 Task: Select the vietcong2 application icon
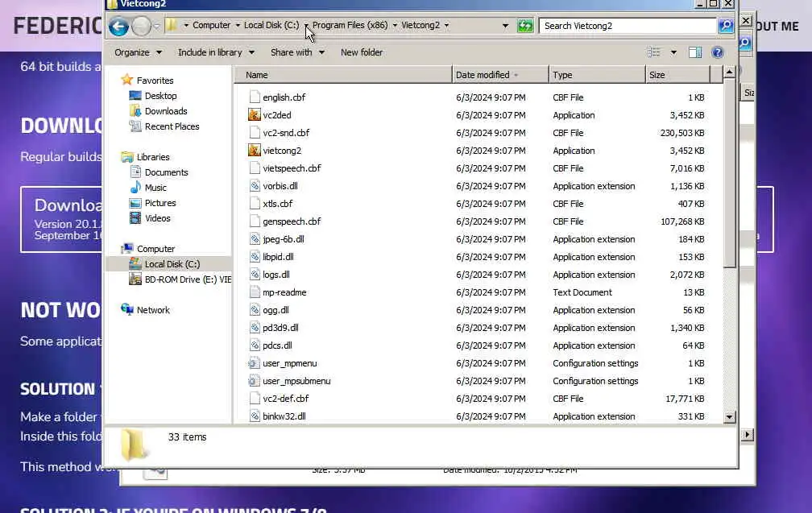[x=255, y=151]
